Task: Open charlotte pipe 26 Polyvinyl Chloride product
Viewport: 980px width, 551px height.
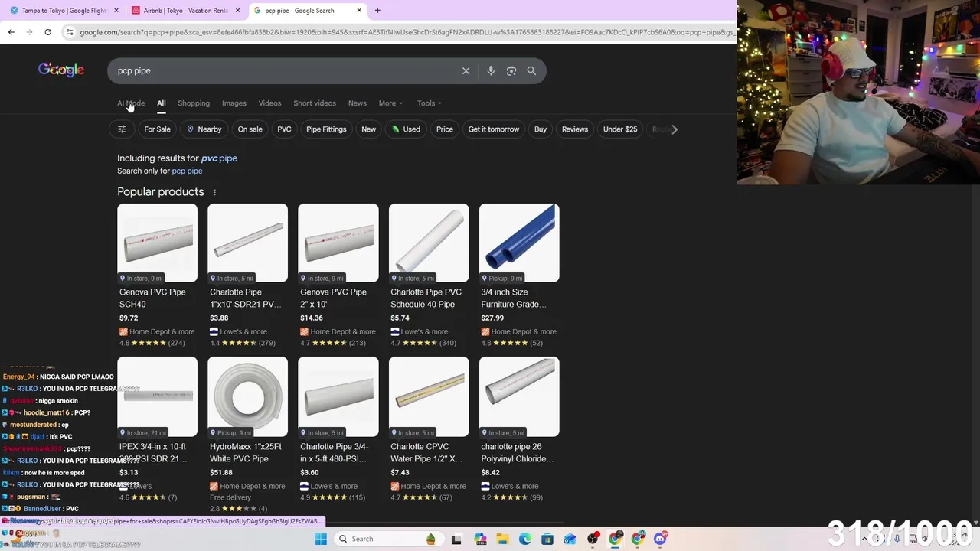Action: (x=519, y=430)
